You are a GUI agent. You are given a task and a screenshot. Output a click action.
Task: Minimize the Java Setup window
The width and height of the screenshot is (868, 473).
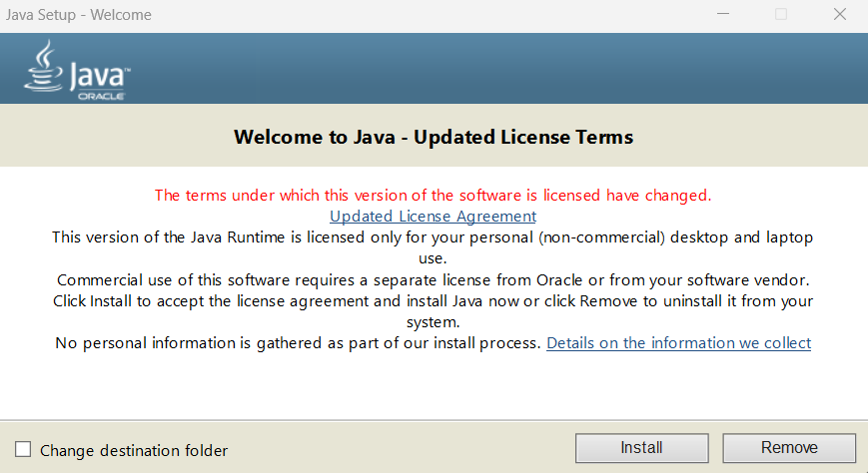[723, 14]
